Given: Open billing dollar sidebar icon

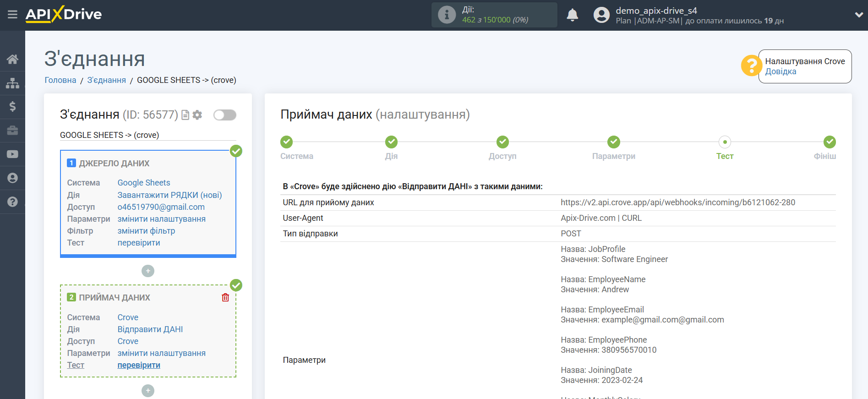Looking at the screenshot, I should click(x=12, y=107).
